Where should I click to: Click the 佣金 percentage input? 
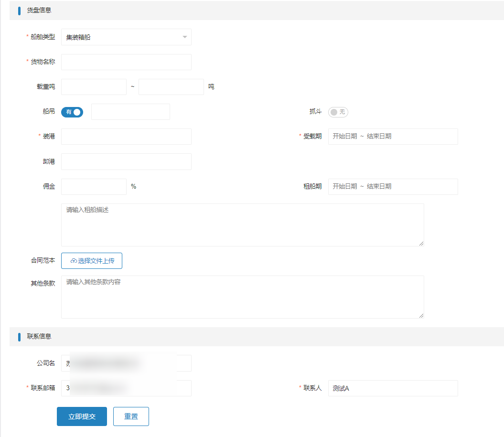94,187
